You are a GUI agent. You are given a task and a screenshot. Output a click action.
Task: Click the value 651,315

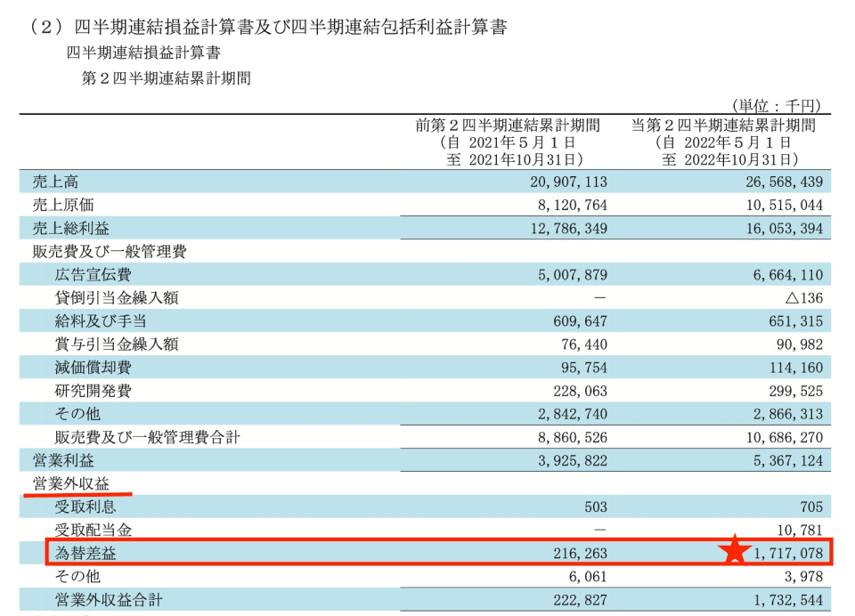pyautogui.click(x=796, y=321)
